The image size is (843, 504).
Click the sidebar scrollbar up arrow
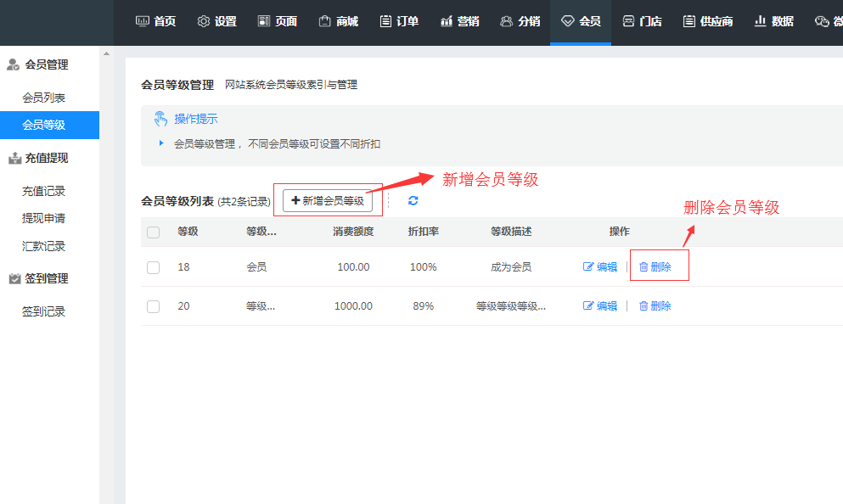pyautogui.click(x=106, y=53)
